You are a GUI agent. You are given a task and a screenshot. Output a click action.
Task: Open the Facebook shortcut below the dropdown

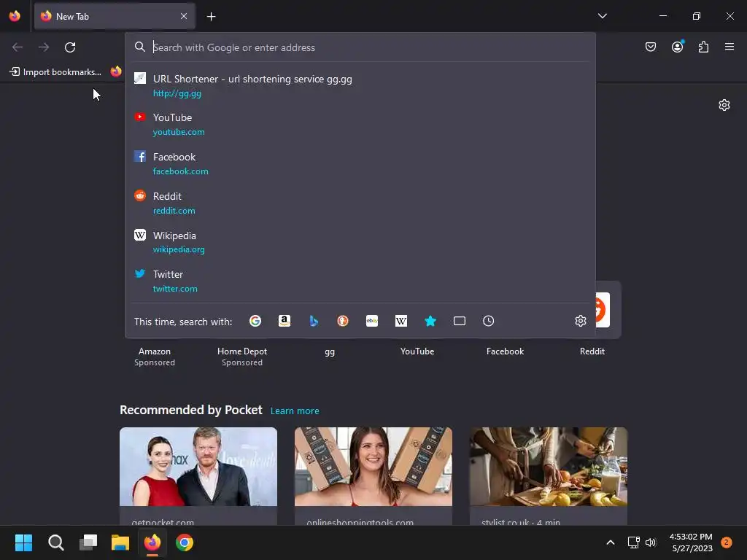tap(505, 351)
